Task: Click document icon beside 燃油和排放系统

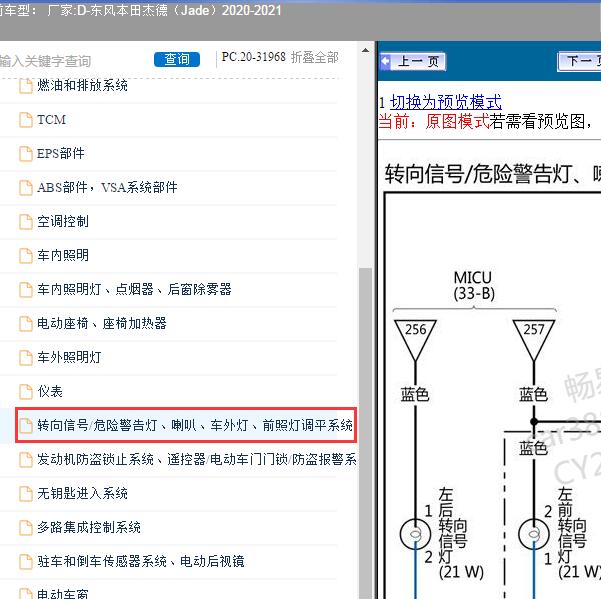Action: [x=26, y=86]
